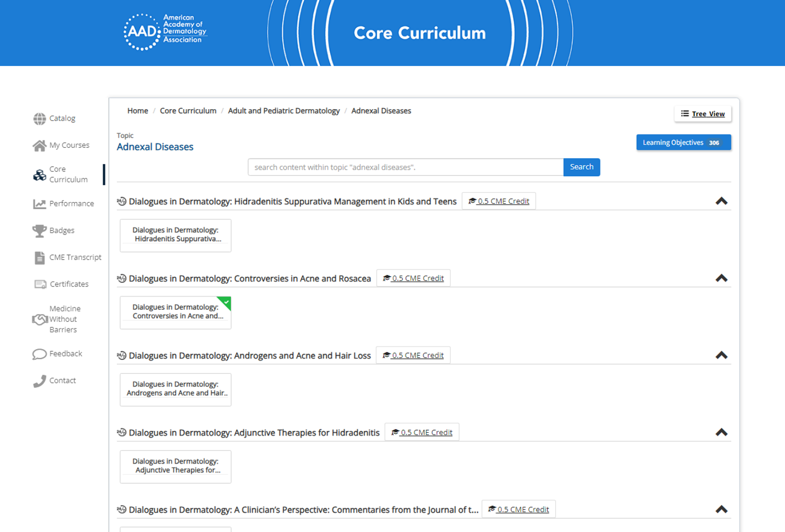Click Adult and Pediatric Dermatology breadcrumb

coord(283,111)
